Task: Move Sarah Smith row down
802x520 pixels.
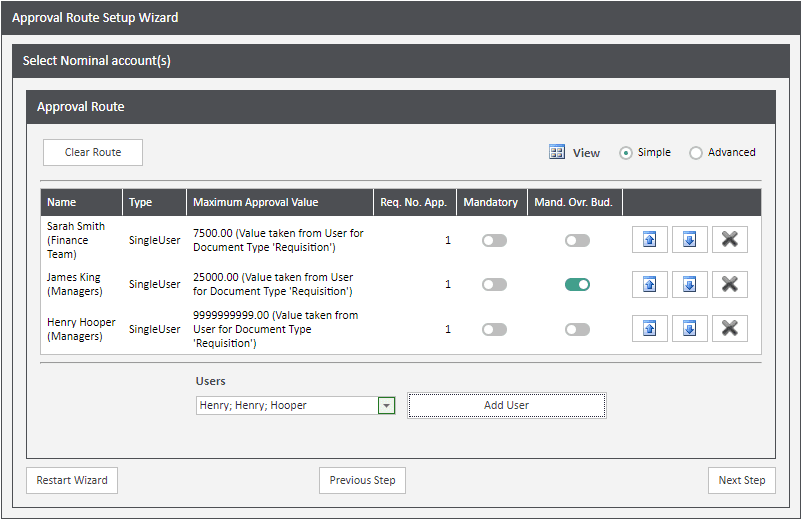Action: coord(690,240)
